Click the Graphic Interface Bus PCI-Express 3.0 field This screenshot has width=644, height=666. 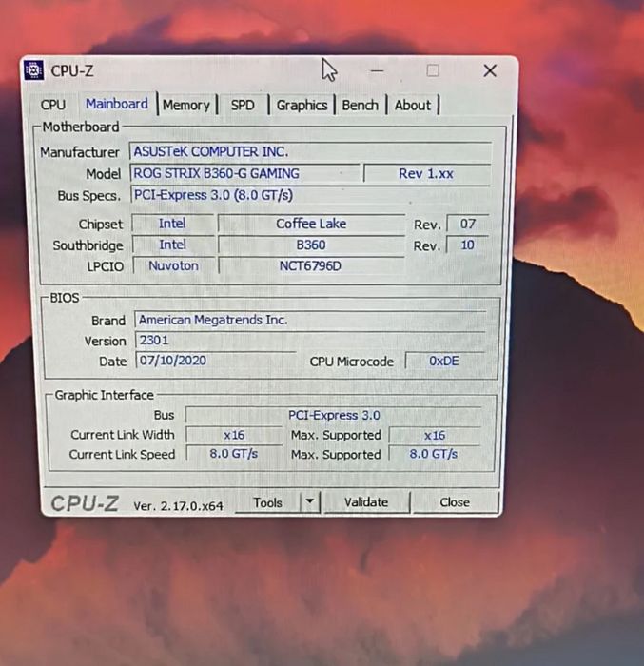[334, 415]
